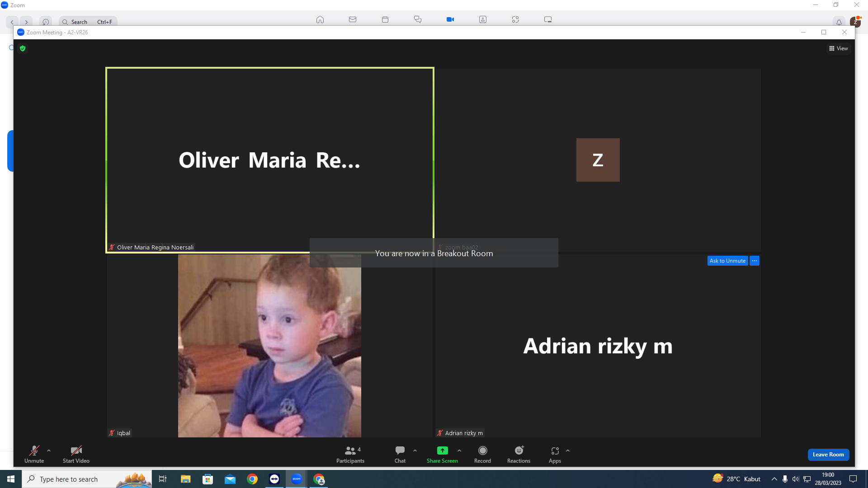
Task: Open the Apps panel
Action: pyautogui.click(x=555, y=454)
